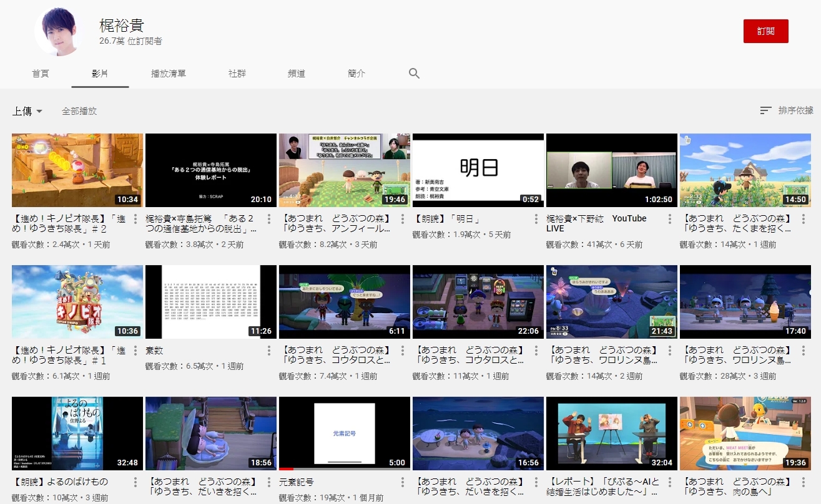Open the 元素記号 video title link

tap(297, 482)
